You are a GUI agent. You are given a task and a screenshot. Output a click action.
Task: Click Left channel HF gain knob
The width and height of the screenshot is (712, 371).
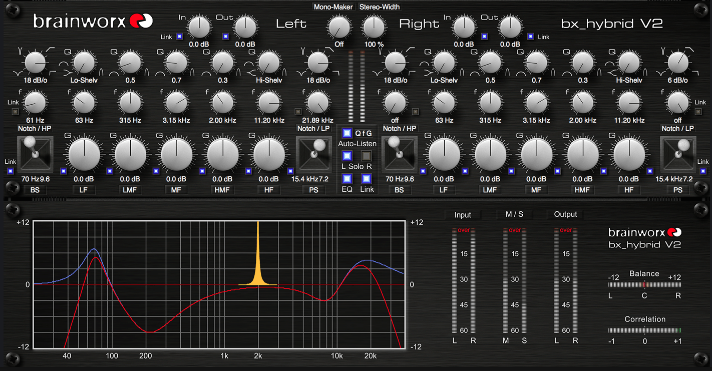(x=269, y=154)
